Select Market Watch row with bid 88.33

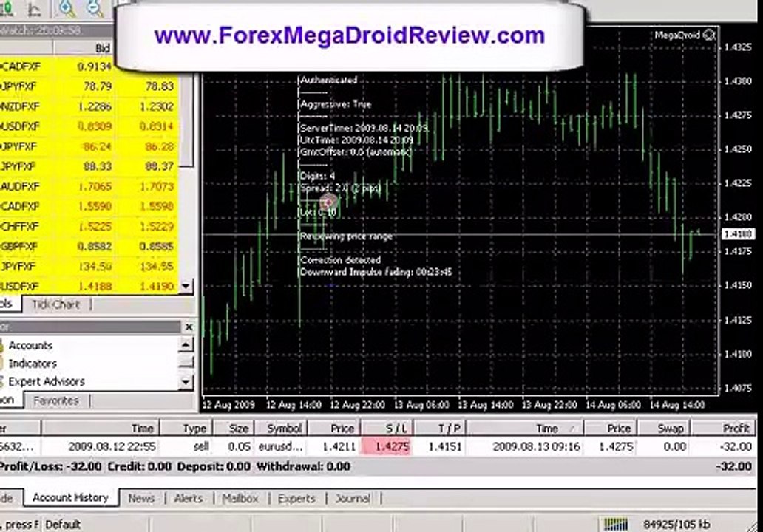point(89,166)
